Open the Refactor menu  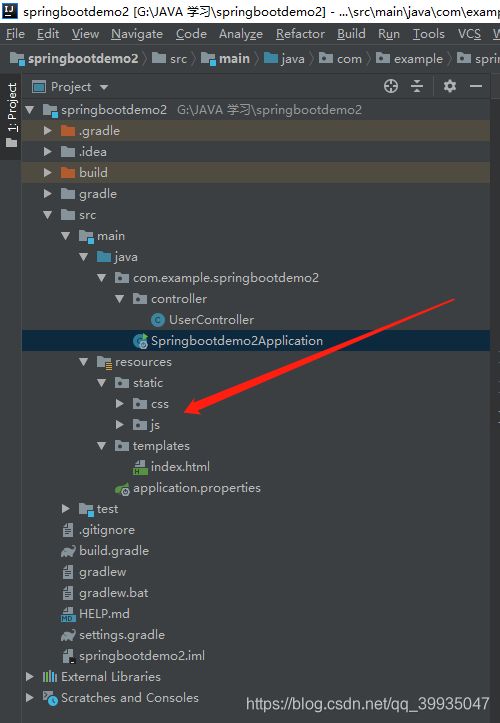[300, 34]
